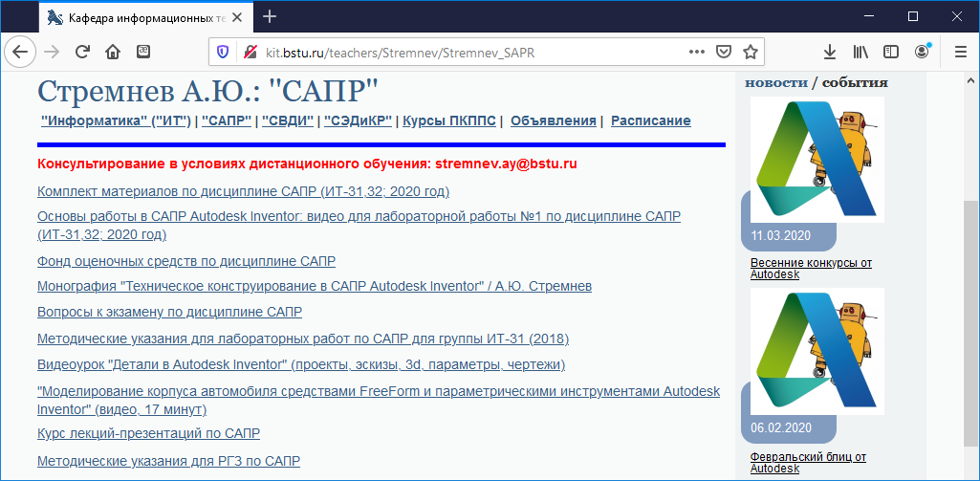Open Методические указания для РГЗ

[x=168, y=461]
